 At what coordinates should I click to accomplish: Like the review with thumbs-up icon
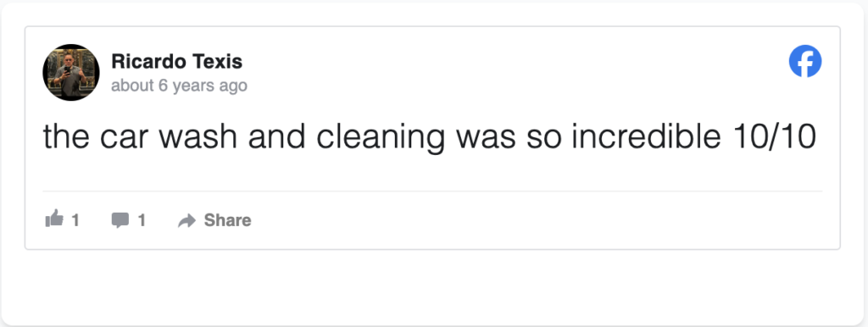54,219
